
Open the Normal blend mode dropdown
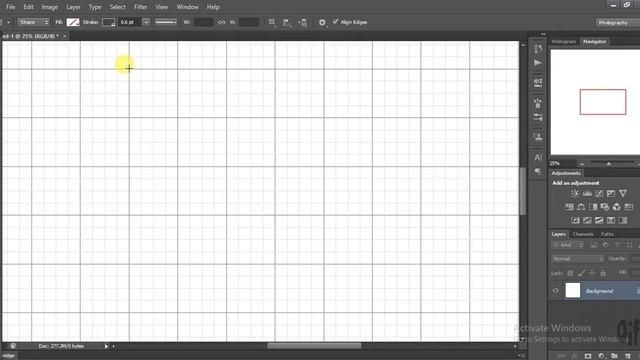pos(577,259)
